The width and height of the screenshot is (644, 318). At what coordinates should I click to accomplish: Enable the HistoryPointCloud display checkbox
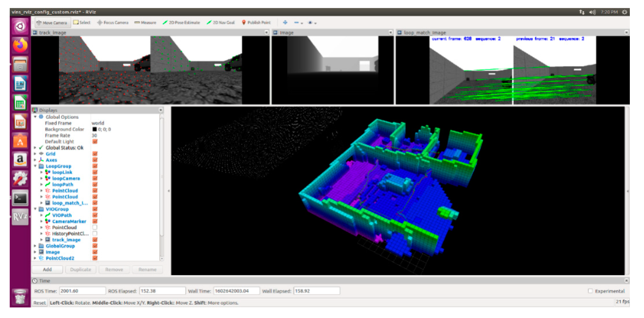(x=95, y=234)
